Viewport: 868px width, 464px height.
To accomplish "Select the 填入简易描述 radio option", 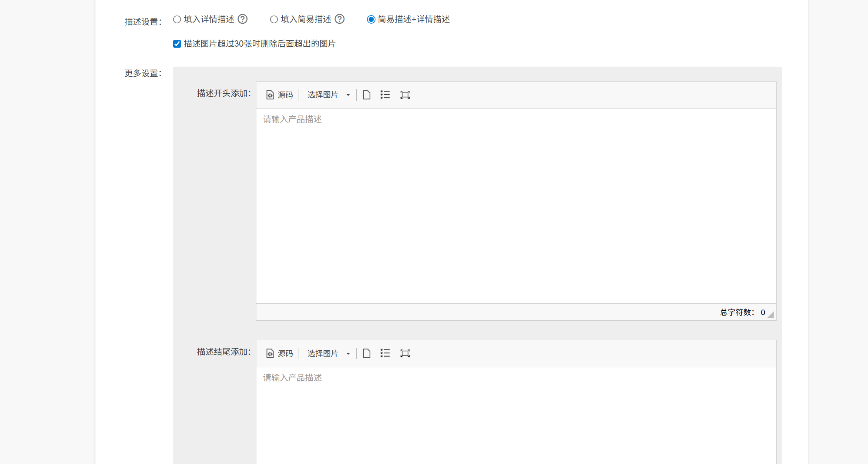I will click(x=274, y=19).
